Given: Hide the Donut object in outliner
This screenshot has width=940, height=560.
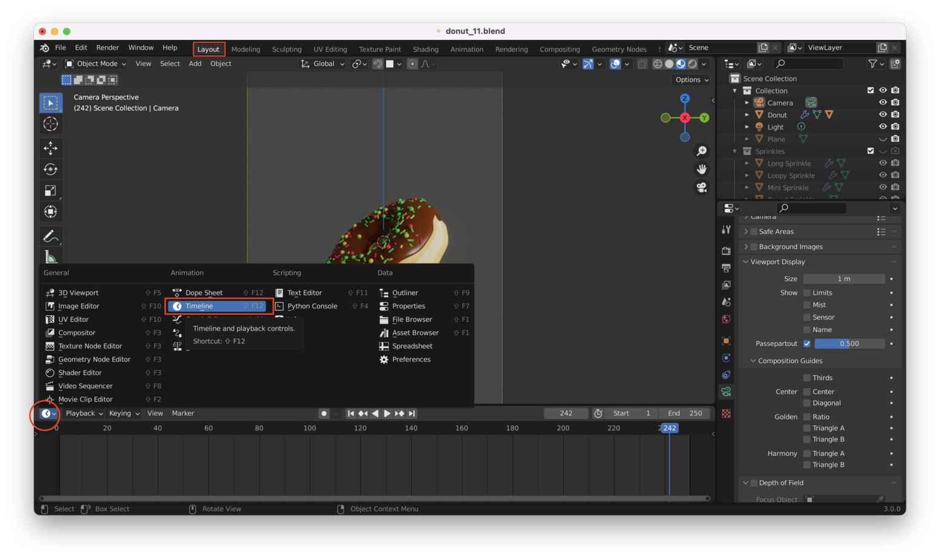Looking at the screenshot, I should (x=882, y=114).
